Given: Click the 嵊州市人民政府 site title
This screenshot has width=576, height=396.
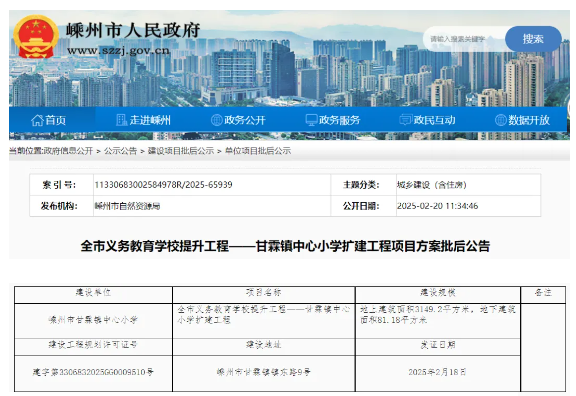Looking at the screenshot, I should (133, 30).
